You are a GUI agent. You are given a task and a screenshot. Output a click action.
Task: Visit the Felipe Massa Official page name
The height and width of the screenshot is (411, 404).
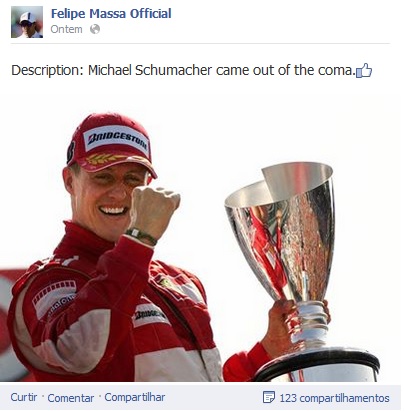pos(111,14)
